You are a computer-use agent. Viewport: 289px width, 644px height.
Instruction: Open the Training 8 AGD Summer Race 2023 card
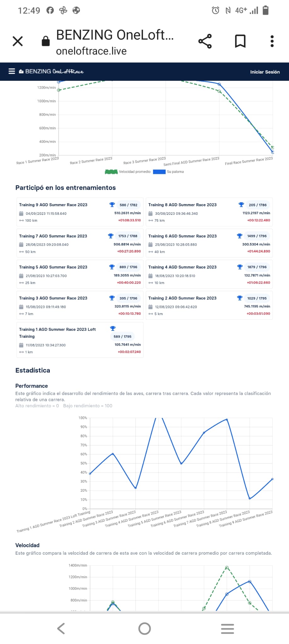[x=209, y=212]
